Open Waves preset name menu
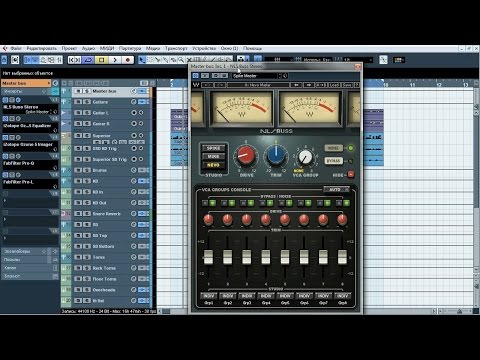The height and width of the screenshot is (360, 480). 258,85
